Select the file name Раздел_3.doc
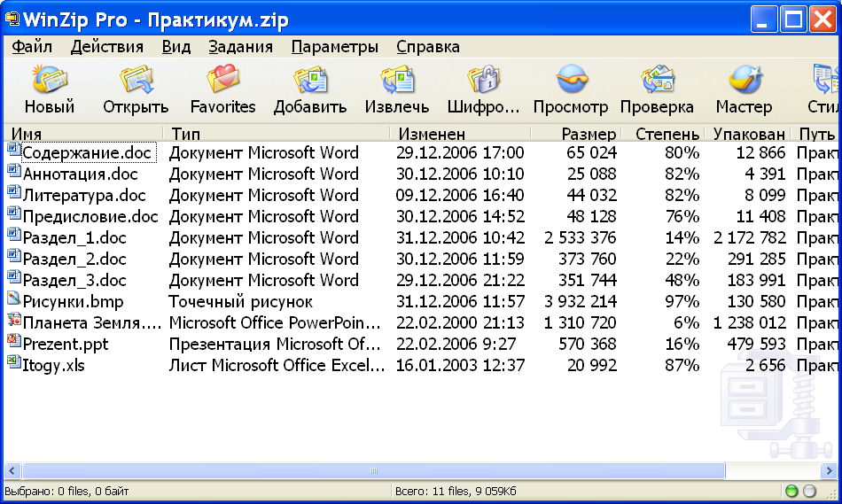 (74, 280)
